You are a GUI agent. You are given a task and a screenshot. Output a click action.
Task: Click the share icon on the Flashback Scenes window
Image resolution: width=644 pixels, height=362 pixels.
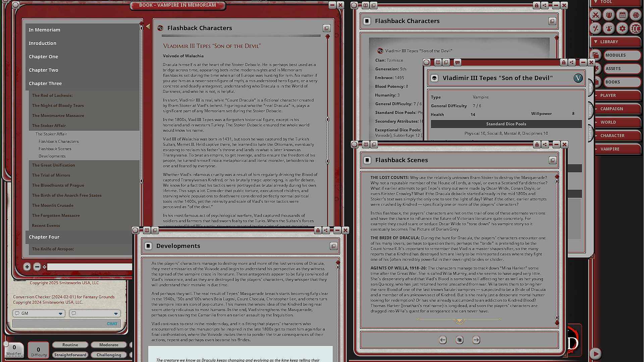tap(545, 144)
